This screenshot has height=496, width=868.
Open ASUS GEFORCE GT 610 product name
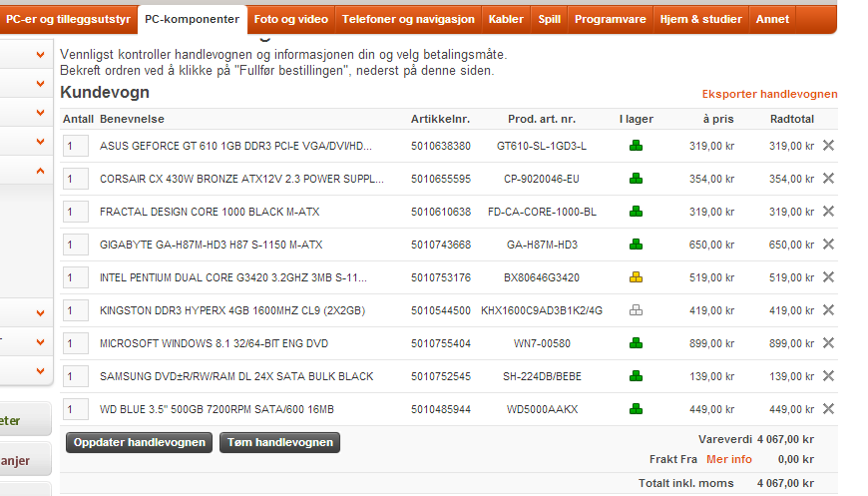pos(235,146)
